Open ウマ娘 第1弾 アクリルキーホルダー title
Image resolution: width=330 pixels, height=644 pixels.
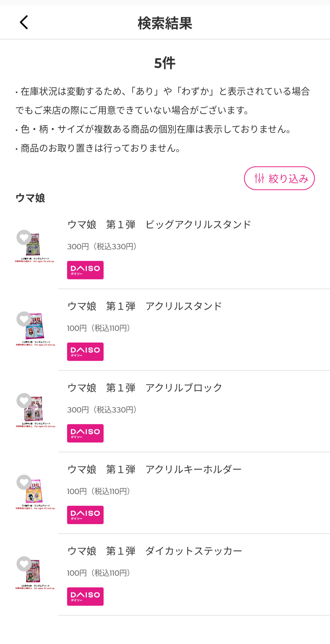(154, 469)
